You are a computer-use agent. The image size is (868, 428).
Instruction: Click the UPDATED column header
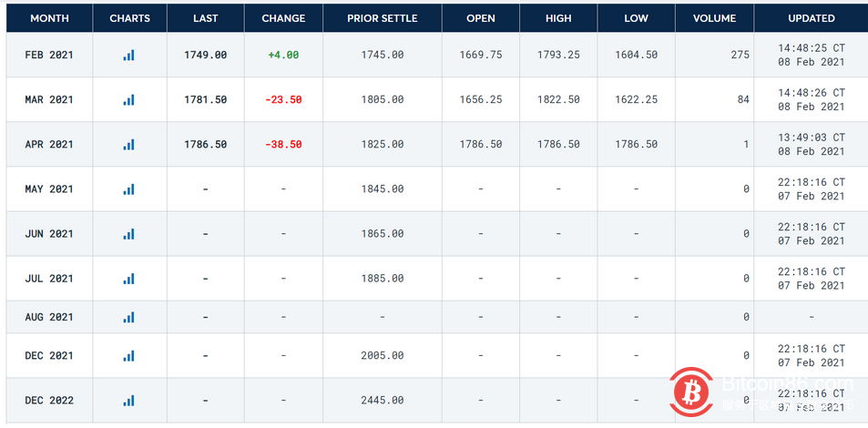pyautogui.click(x=811, y=18)
